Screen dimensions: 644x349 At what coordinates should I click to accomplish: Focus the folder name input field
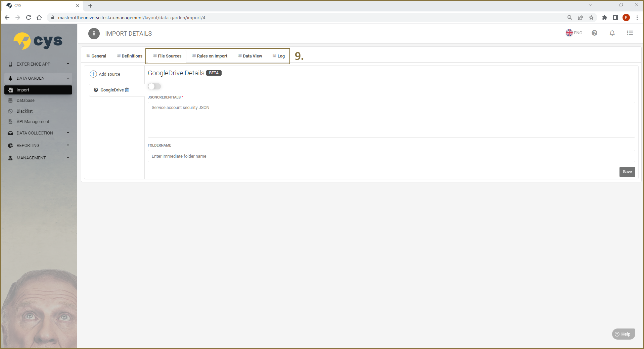[391, 156]
